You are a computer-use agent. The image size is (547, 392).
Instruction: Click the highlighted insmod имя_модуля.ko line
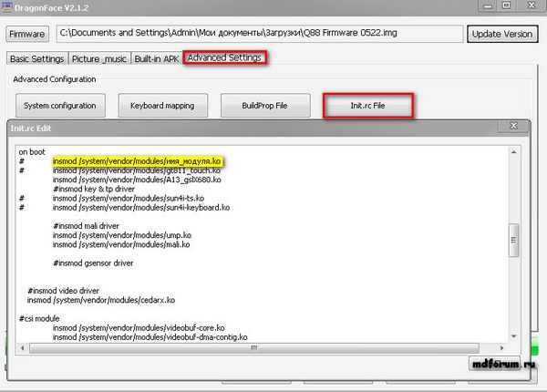[137, 161]
